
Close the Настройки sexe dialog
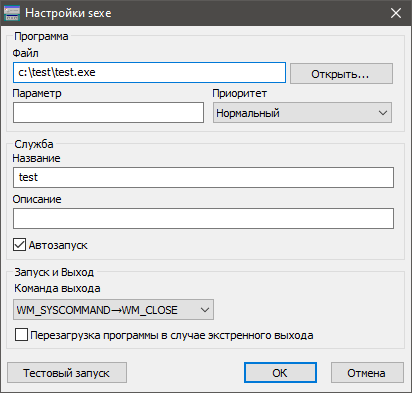(396, 13)
